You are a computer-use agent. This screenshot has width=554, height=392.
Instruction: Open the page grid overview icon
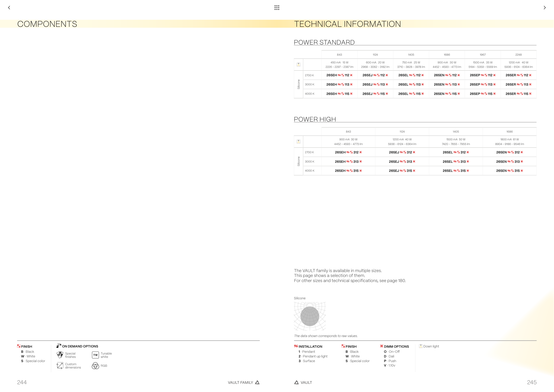click(277, 8)
